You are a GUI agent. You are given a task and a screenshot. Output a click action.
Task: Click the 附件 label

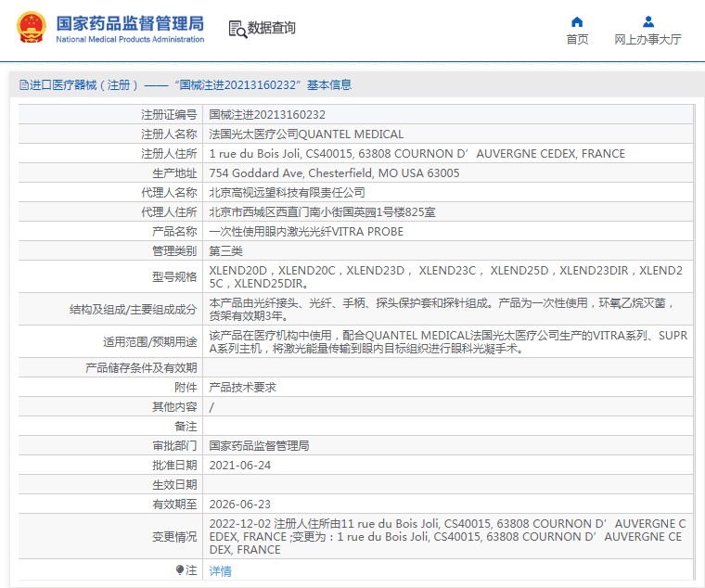[186, 387]
